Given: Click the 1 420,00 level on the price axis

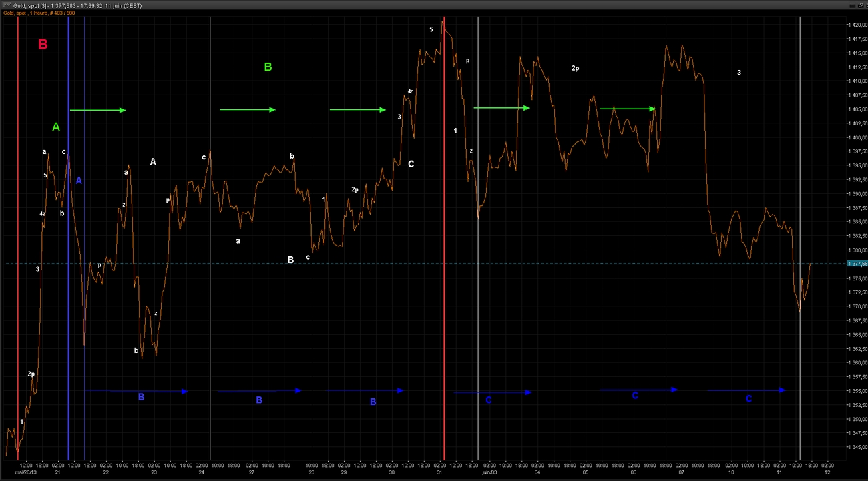Looking at the screenshot, I should coord(857,25).
